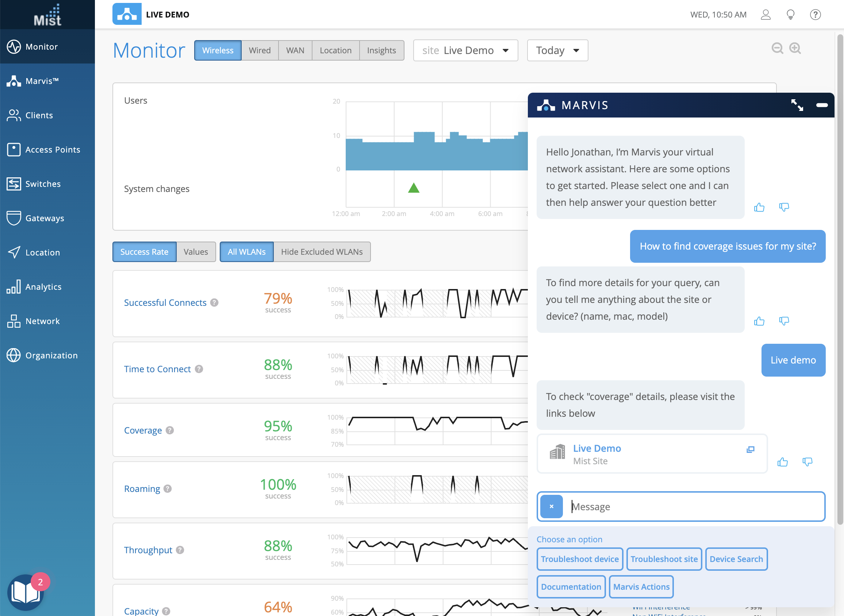Open the site Live Demo dropdown
This screenshot has height=616, width=844.
point(465,50)
